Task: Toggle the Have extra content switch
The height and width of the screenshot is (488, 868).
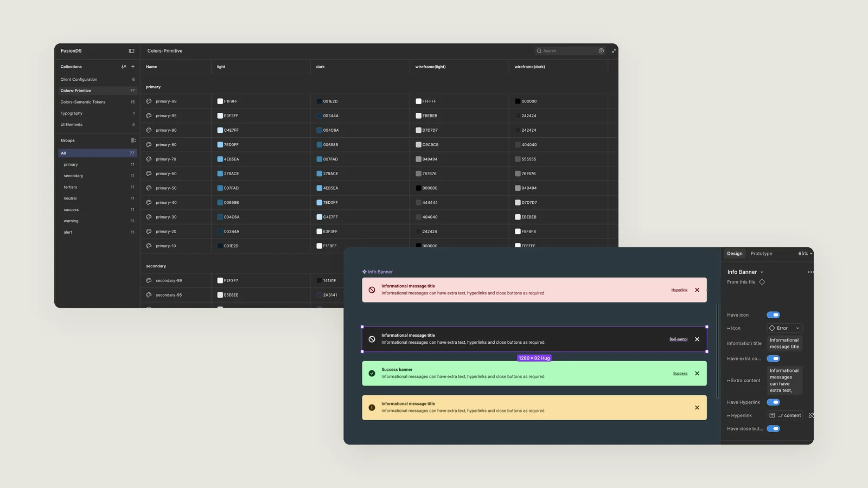Action: coord(774,358)
